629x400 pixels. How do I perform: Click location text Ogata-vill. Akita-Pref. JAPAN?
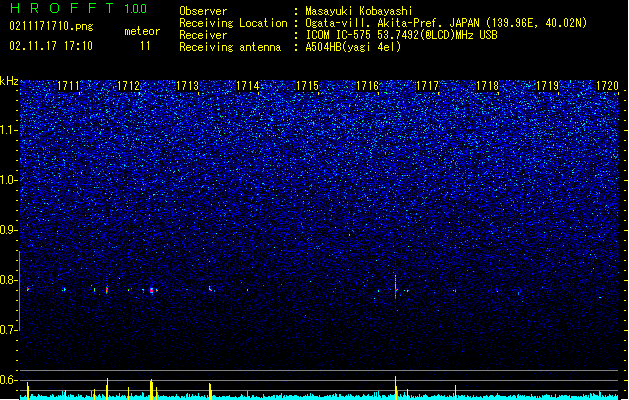tap(392, 23)
